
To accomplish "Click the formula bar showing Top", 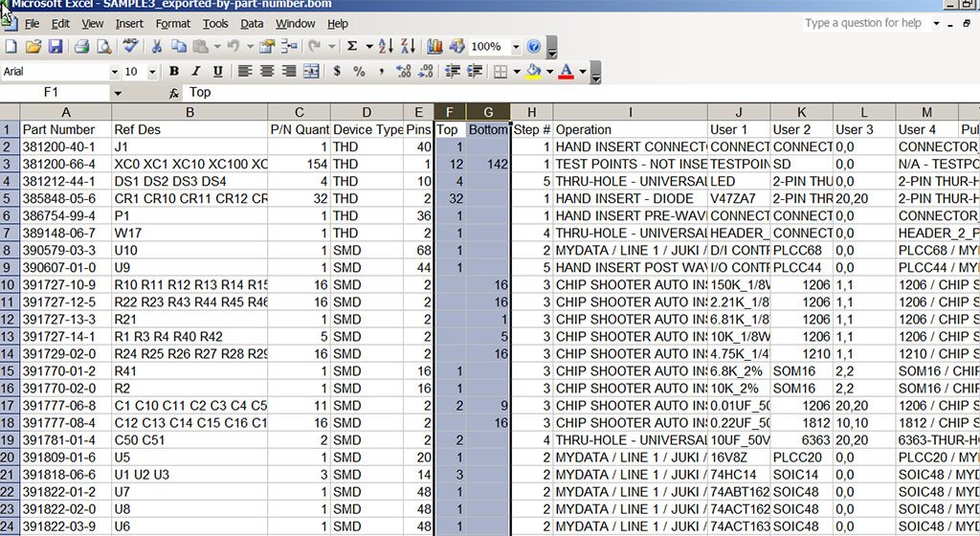I will point(581,93).
